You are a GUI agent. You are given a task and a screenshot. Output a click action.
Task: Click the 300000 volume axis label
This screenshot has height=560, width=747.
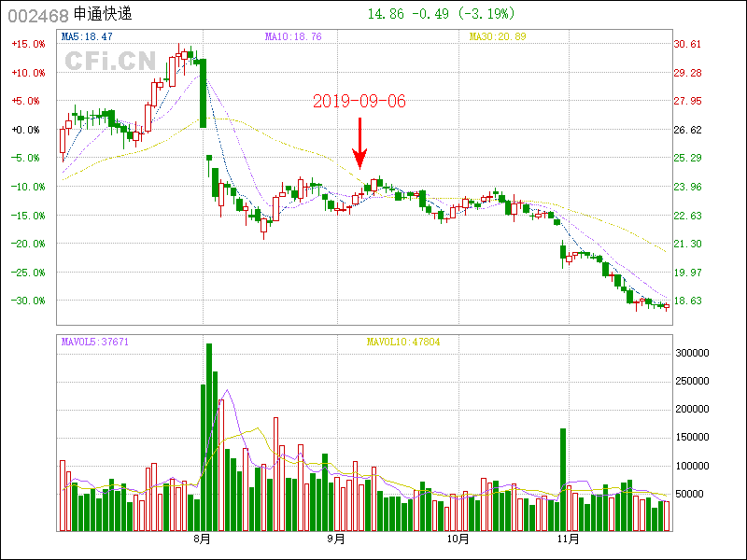point(696,353)
